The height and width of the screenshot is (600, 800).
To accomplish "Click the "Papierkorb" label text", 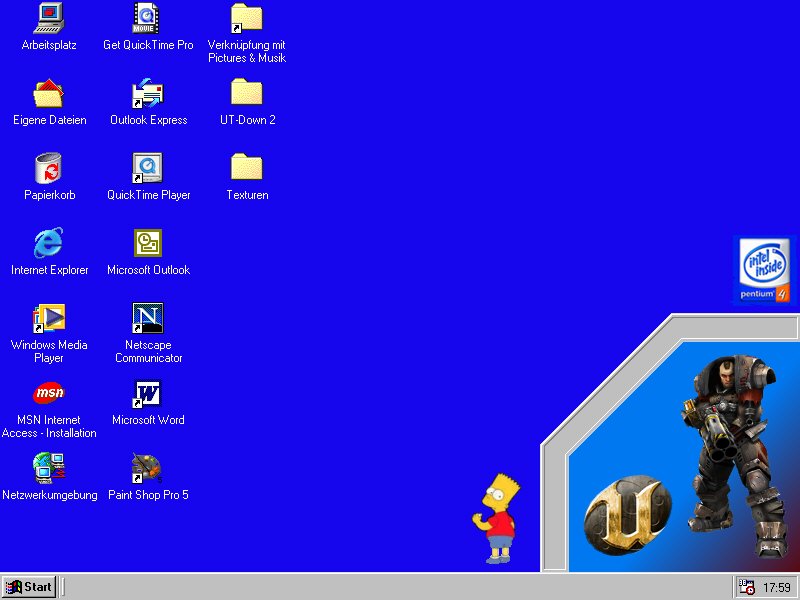I will click(49, 195).
